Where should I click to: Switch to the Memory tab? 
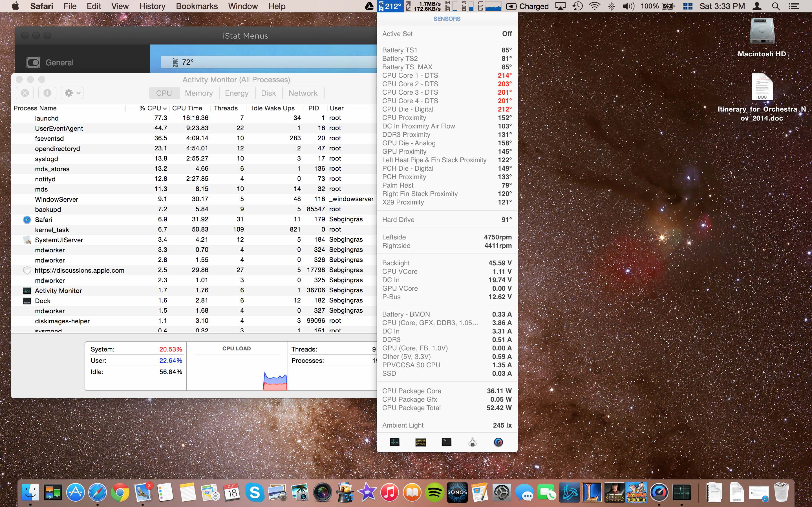click(x=199, y=93)
